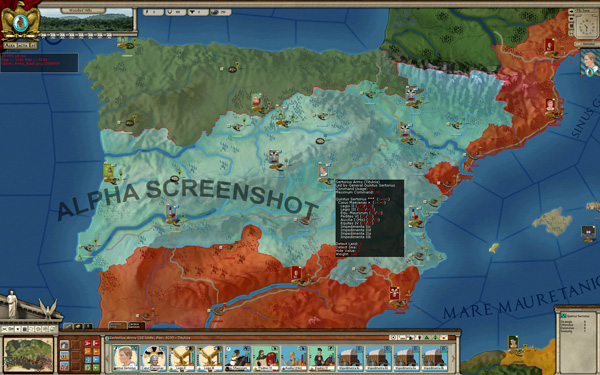Open the minimap of Europe

pyautogui.click(x=28, y=355)
